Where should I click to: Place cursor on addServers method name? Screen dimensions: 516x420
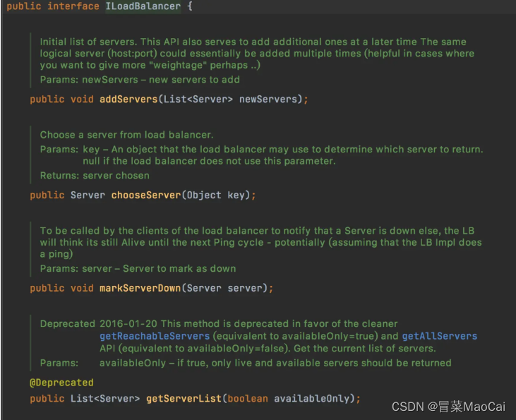tap(128, 100)
